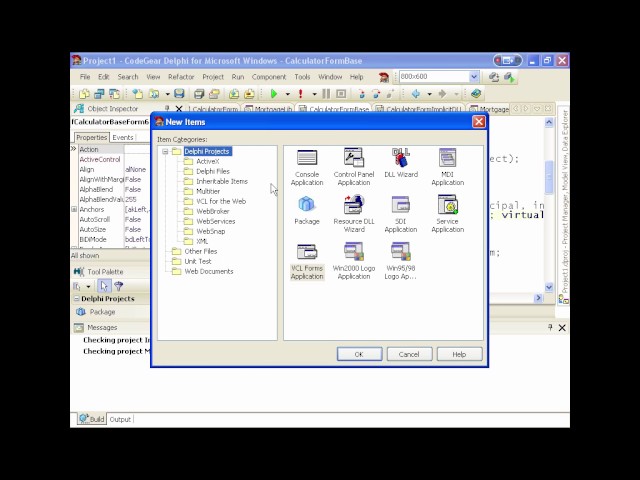
Task: Open the desktop layout 800x600 dropdown
Action: tap(473, 77)
